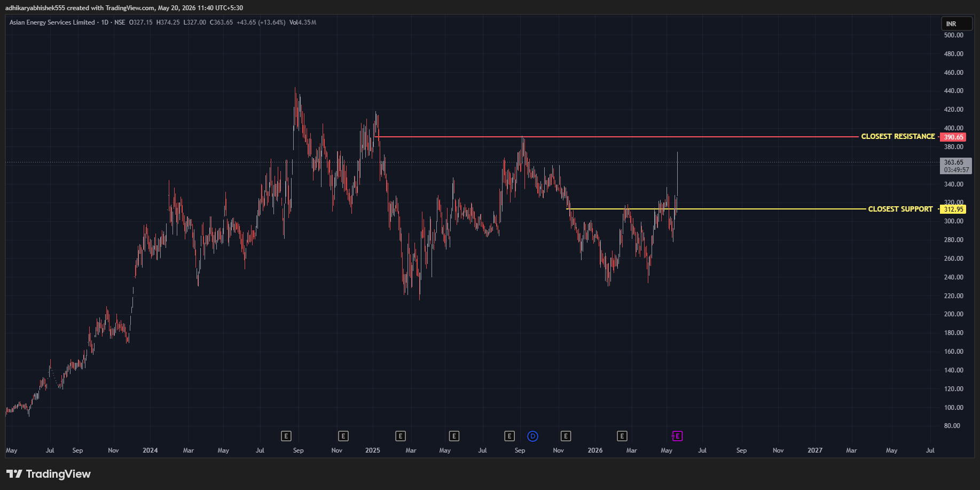Click the 2026 label on the time axis
This screenshot has width=980, height=490.
coord(595,450)
